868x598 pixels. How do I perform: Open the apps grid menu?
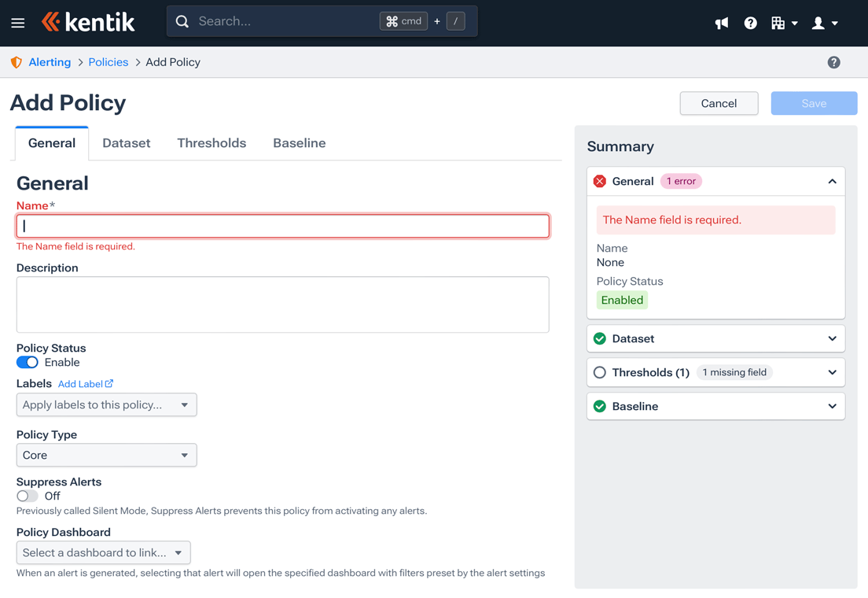pyautogui.click(x=781, y=23)
